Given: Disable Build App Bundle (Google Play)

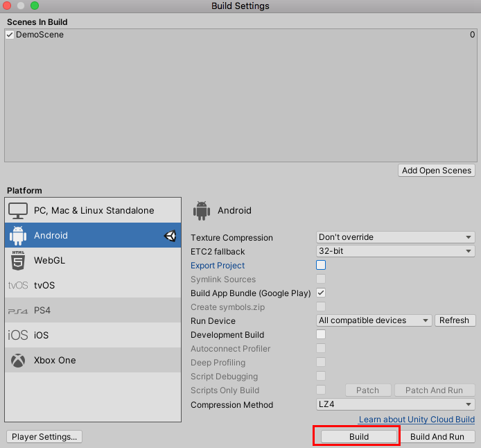Looking at the screenshot, I should [x=321, y=293].
